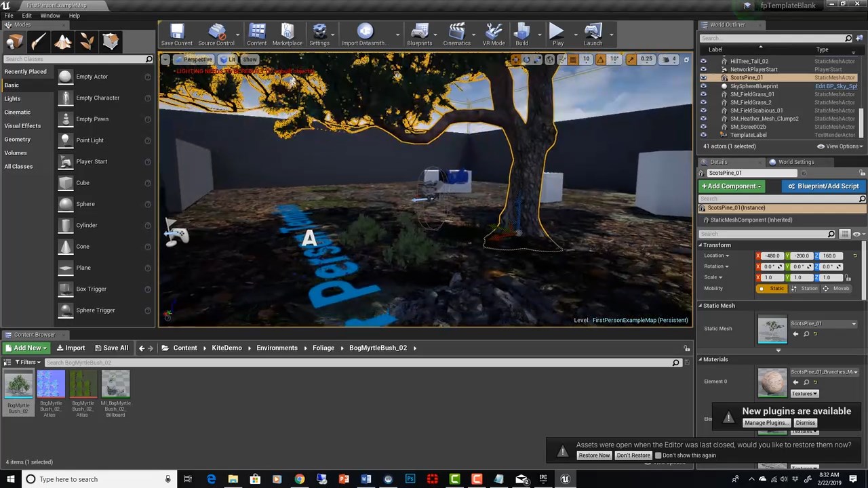Open the Perspective viewport dropdown

tap(195, 59)
